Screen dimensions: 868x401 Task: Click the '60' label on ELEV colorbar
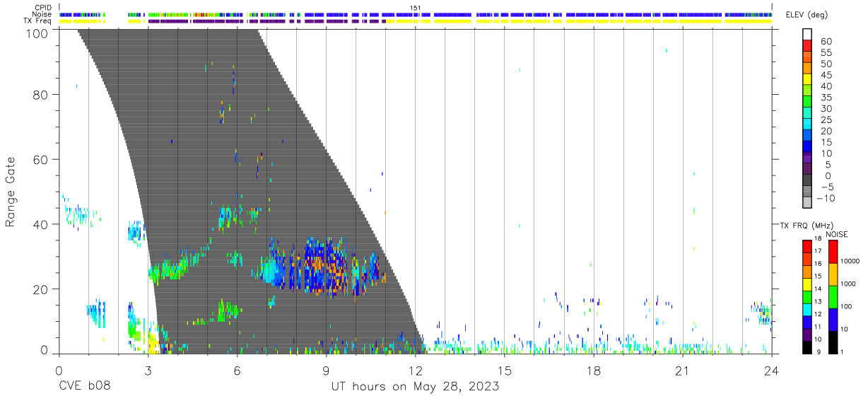pos(825,41)
